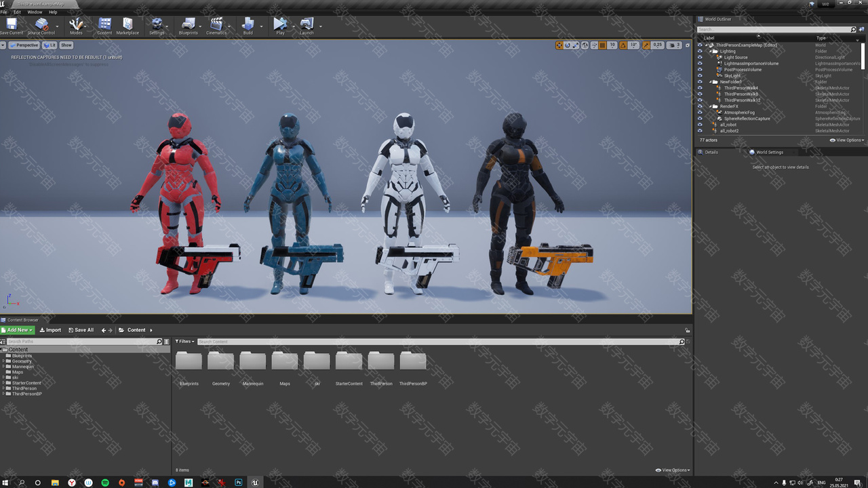868x488 pixels.
Task: Collapse the NewFolder1 folder in outliner
Action: click(x=711, y=82)
